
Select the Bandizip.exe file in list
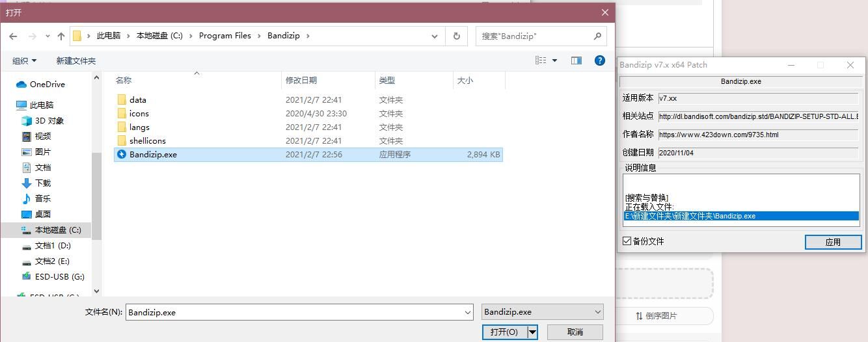point(153,155)
